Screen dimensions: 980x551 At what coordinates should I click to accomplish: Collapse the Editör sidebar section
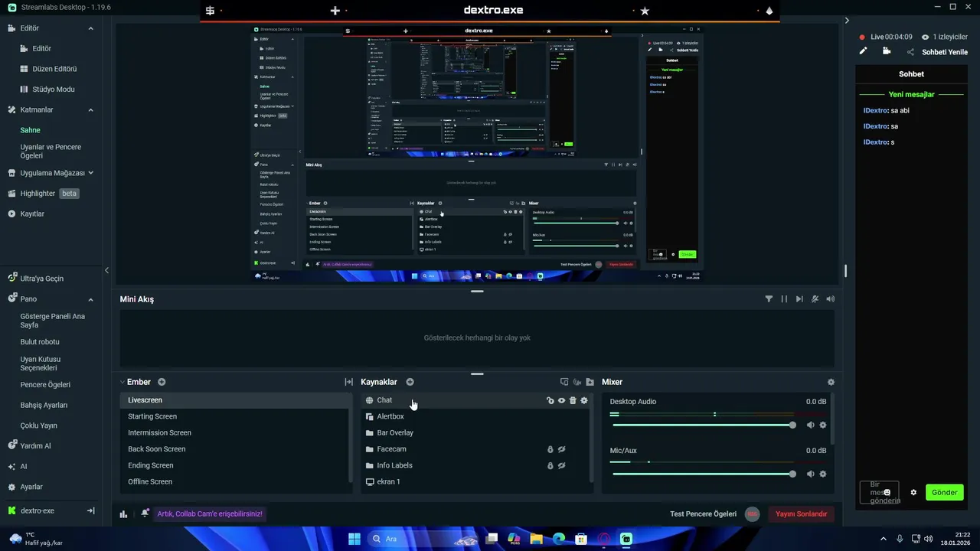(90, 28)
